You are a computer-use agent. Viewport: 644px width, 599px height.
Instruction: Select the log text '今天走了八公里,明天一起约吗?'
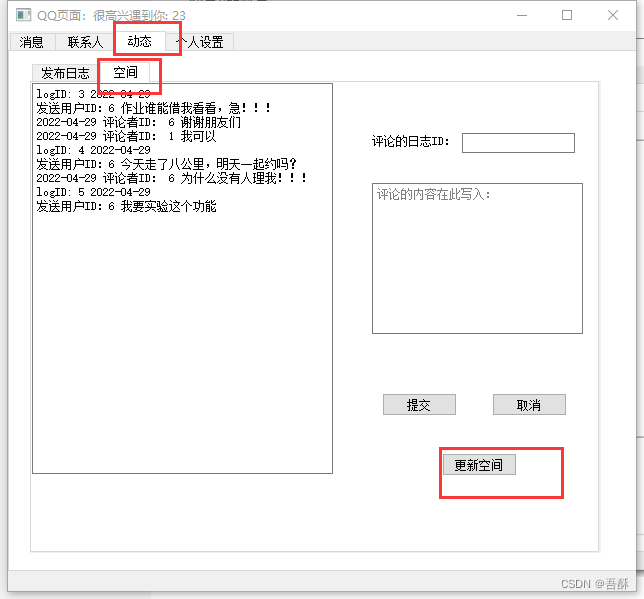coord(209,164)
